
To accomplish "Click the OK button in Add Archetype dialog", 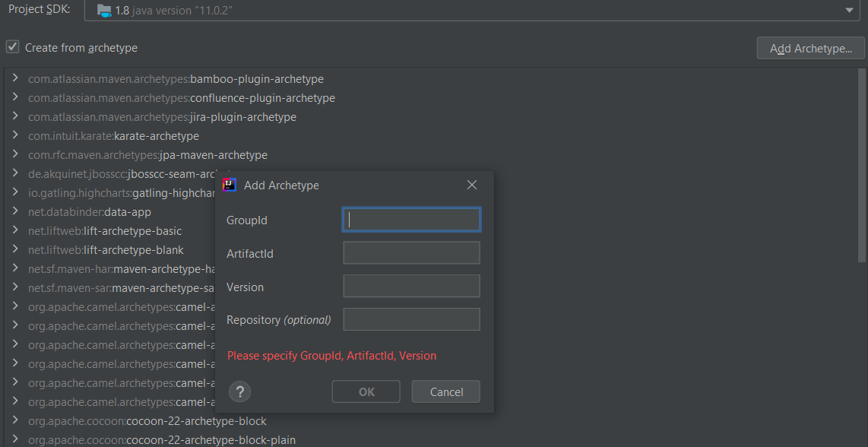I will click(x=366, y=392).
